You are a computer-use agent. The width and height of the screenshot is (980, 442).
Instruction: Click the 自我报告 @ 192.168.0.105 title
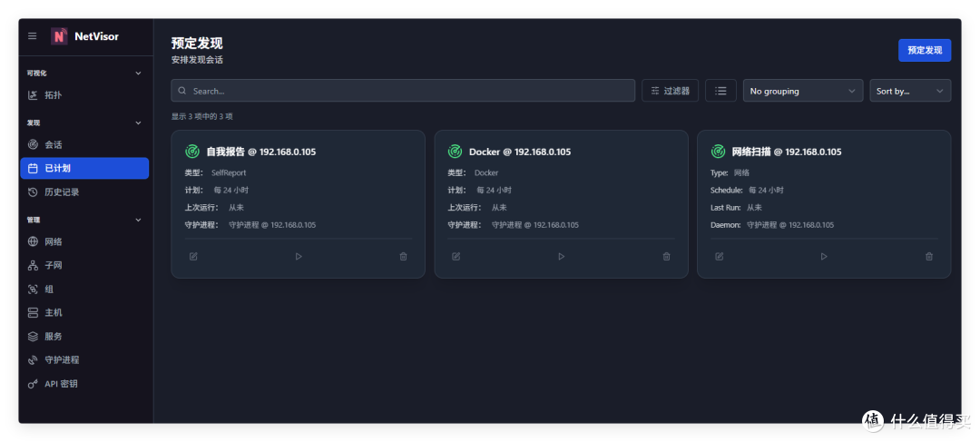(260, 152)
